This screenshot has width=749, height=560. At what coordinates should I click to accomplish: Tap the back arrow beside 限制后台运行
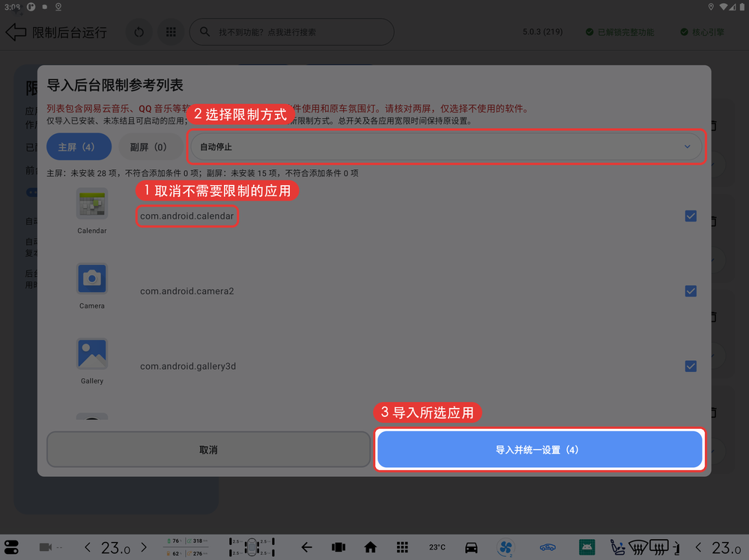[16, 32]
